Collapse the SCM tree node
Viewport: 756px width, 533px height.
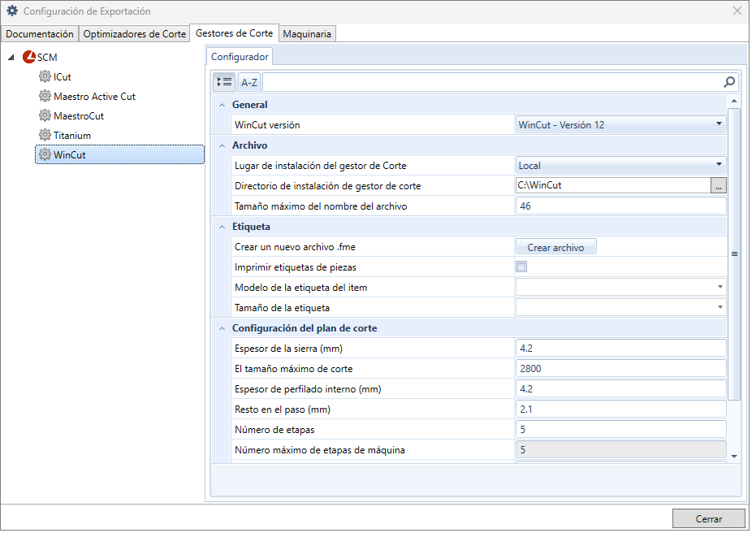coord(11,58)
